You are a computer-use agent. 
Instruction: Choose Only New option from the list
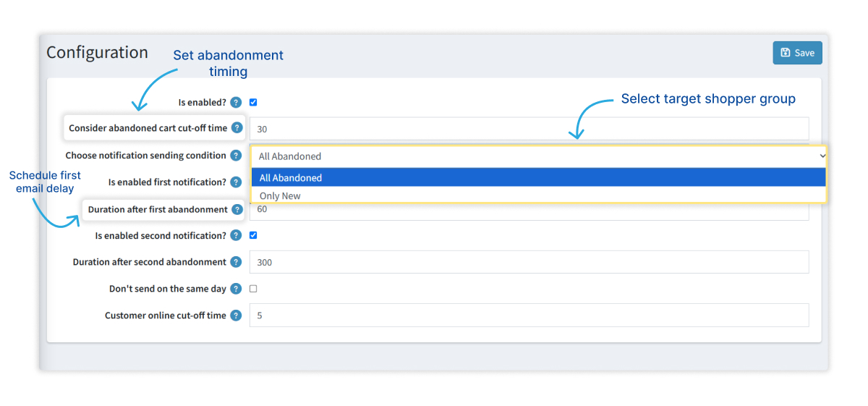539,195
